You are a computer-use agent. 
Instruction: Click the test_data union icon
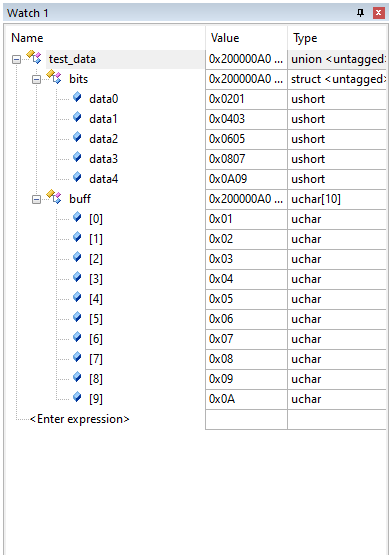point(34,57)
